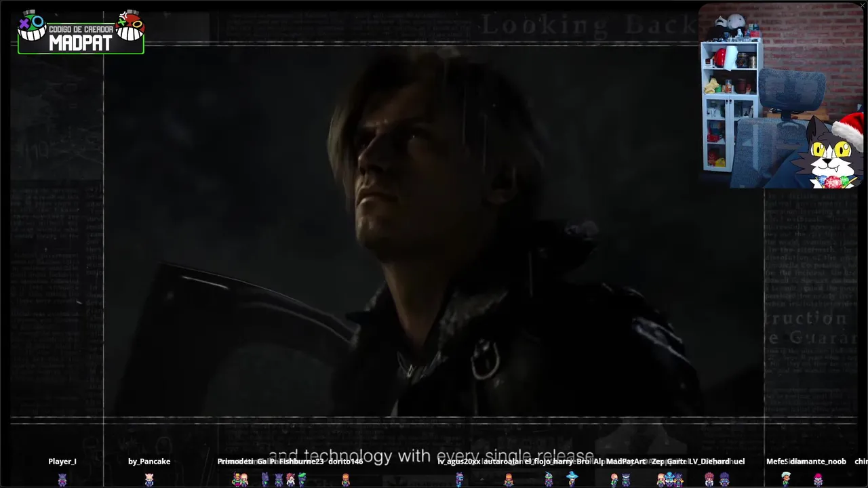Click the main video showing the man's face
This screenshot has height=488, width=868.
point(434,230)
